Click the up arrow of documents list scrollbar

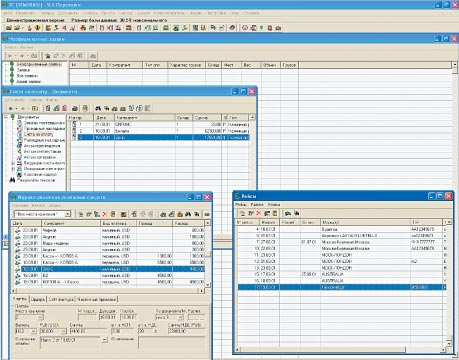252,117
